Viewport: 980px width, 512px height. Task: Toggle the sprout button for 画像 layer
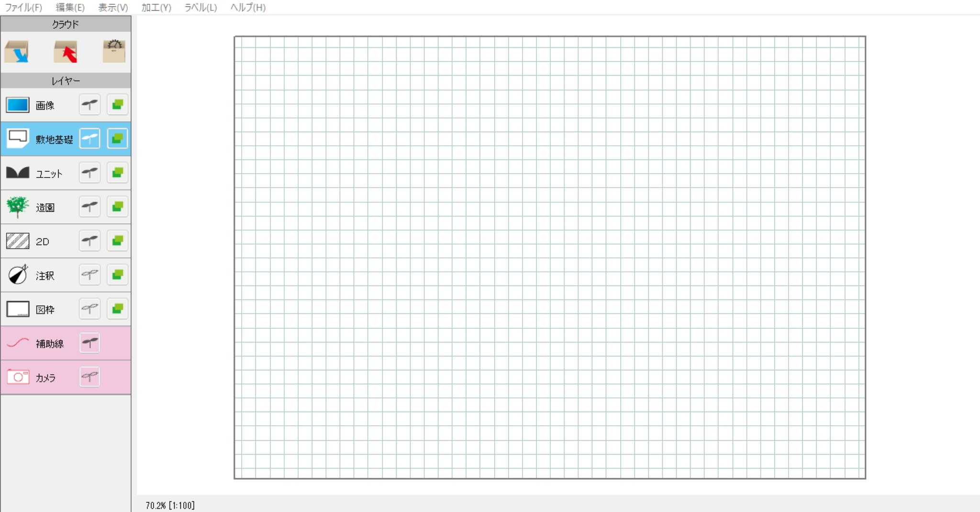coord(89,105)
